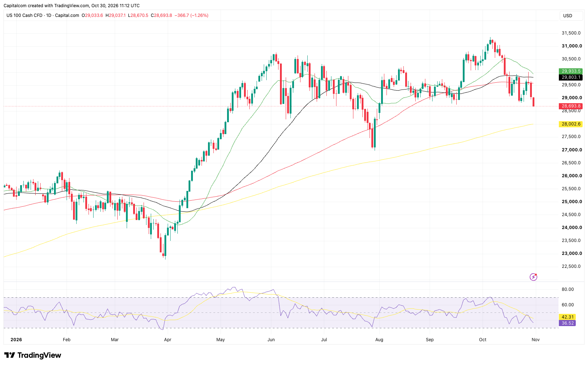
Task: Click the 31,500.0 price axis label
Action: pos(571,33)
